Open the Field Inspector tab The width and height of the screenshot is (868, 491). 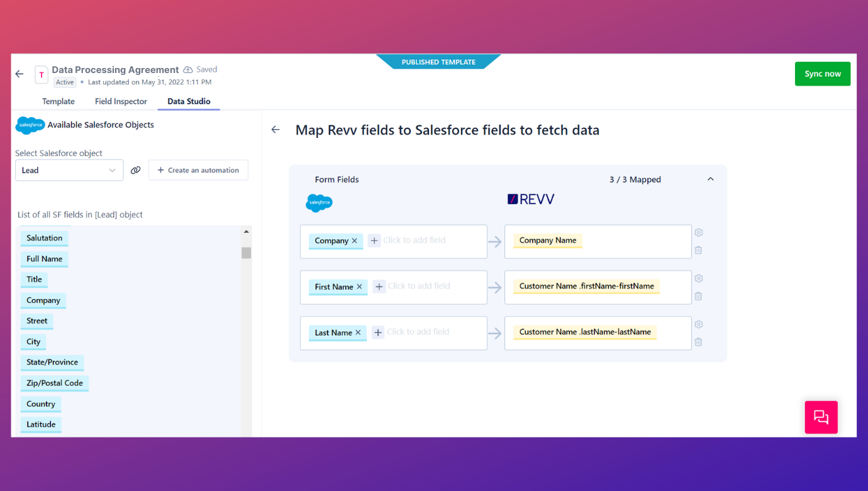pyautogui.click(x=121, y=101)
